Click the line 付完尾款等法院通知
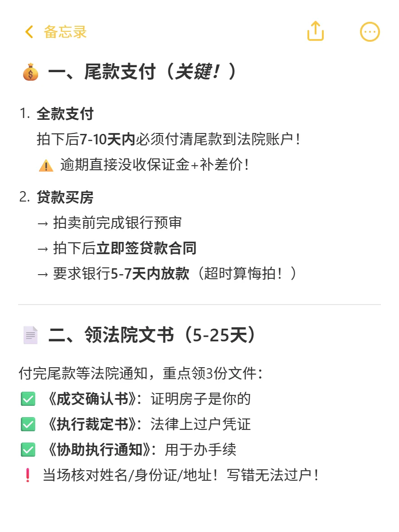This screenshot has width=399, height=532. click(83, 373)
